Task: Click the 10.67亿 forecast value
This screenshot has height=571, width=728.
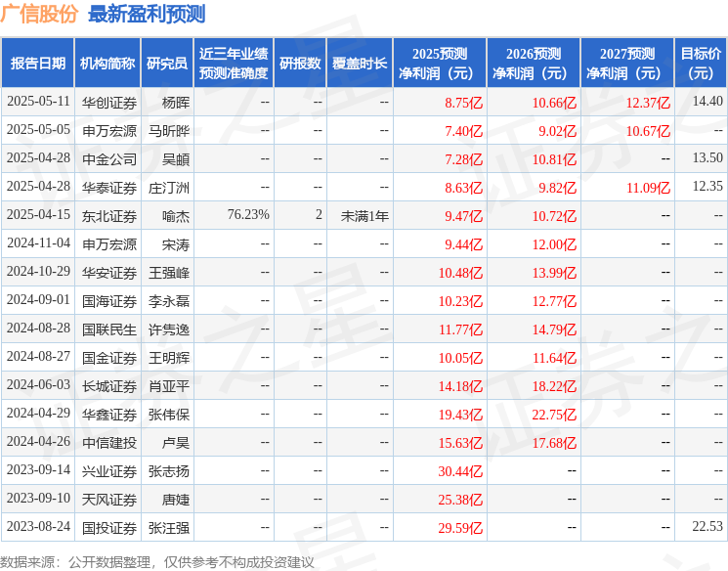Action: pos(648,131)
